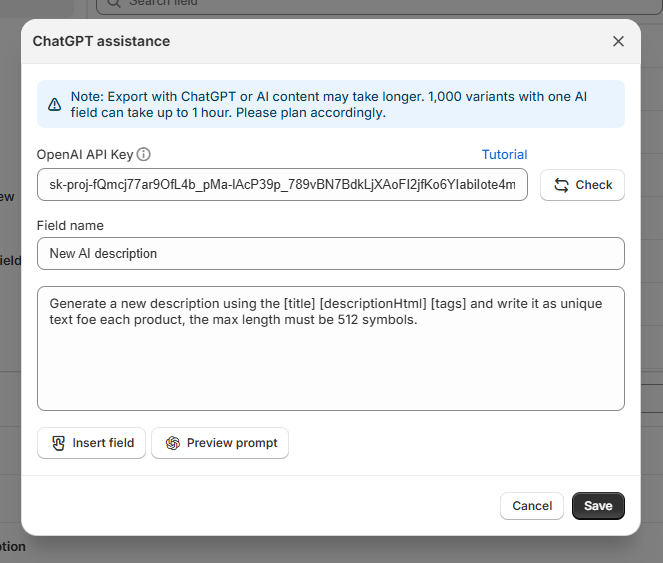Click the export note text about AI content

329,104
